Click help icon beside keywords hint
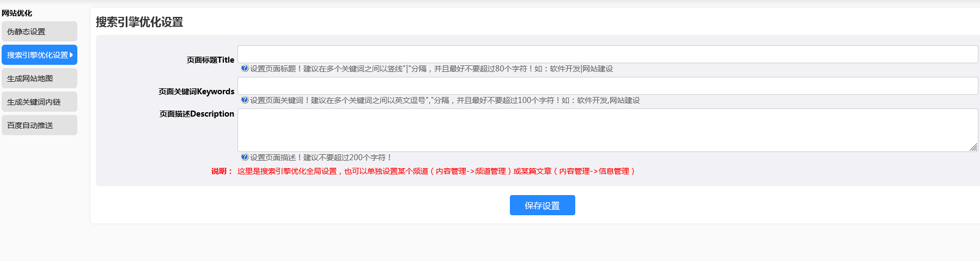The width and height of the screenshot is (980, 261). (245, 100)
